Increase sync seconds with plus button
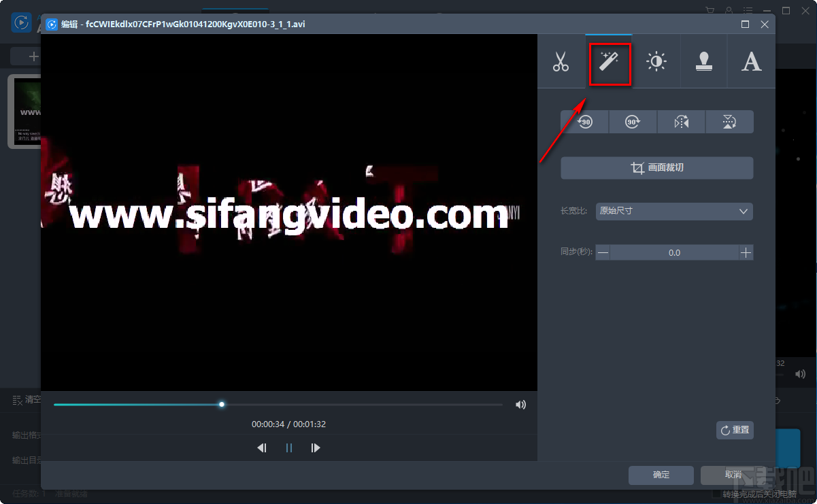The width and height of the screenshot is (817, 504). [746, 253]
